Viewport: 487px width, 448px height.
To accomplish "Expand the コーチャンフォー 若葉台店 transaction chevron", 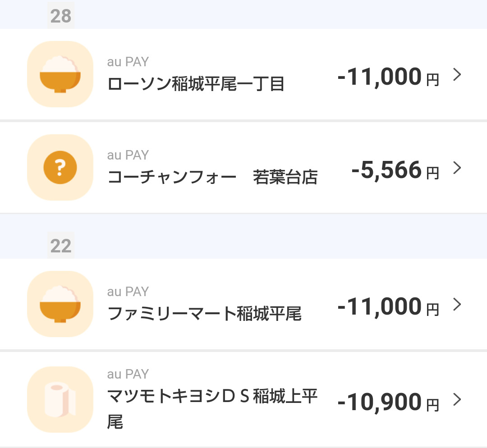I will [x=457, y=168].
